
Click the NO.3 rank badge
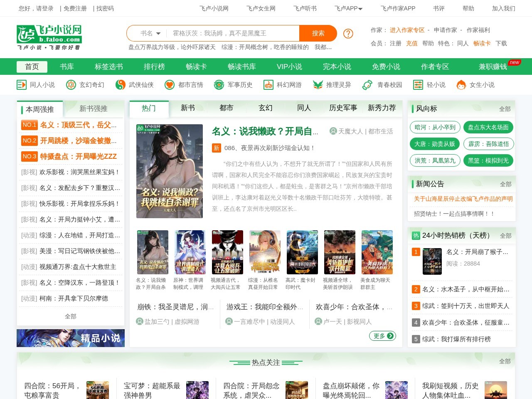[30, 156]
